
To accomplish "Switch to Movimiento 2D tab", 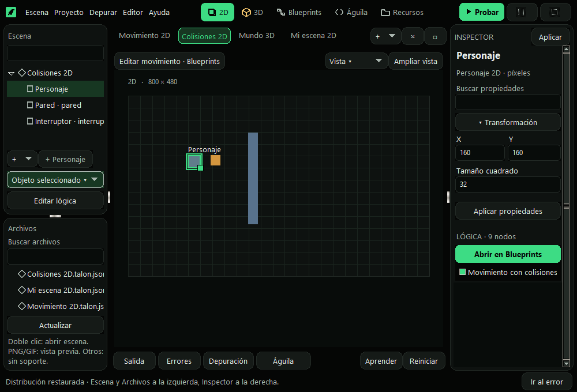I will [144, 36].
